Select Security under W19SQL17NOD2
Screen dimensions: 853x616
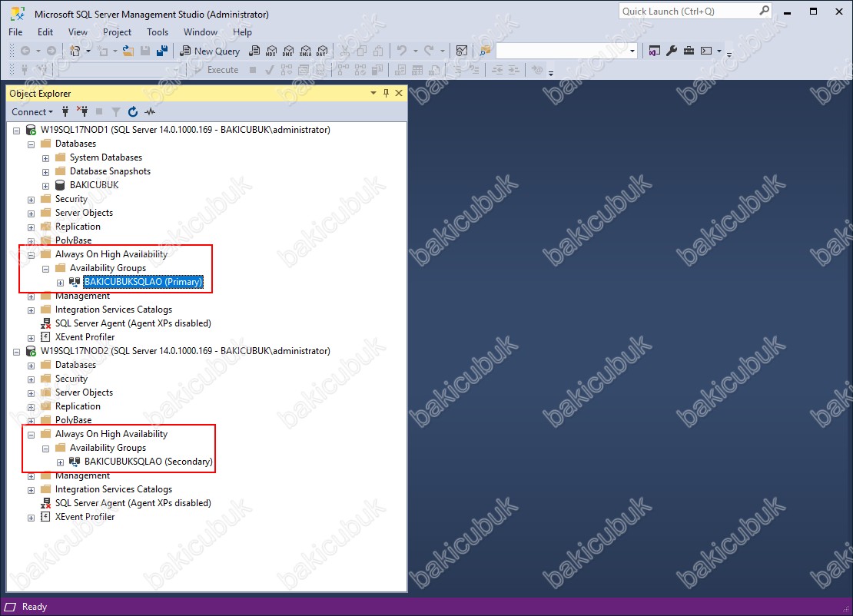[x=71, y=379]
